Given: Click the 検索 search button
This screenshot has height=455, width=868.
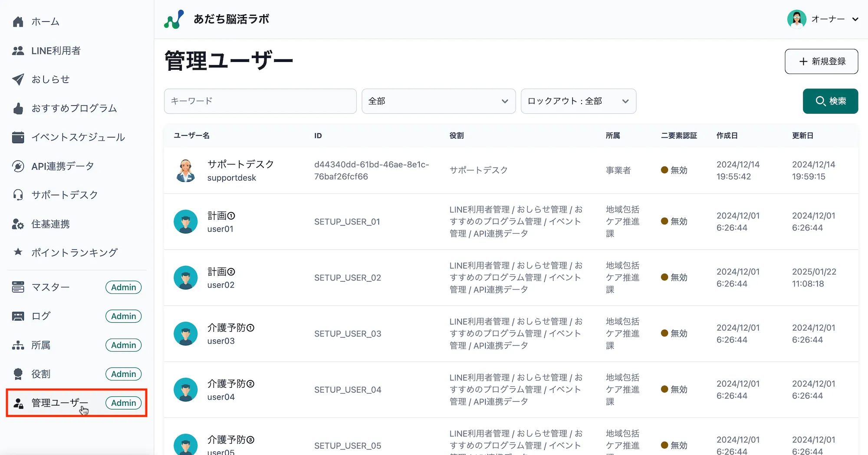Looking at the screenshot, I should click(830, 101).
